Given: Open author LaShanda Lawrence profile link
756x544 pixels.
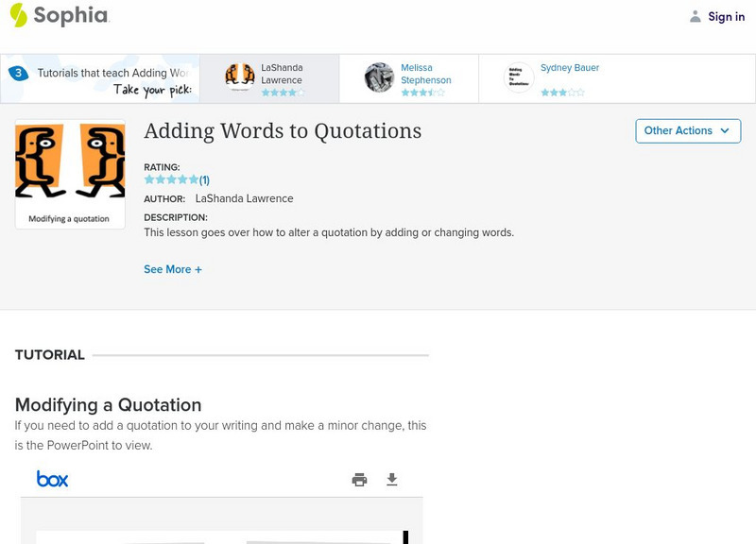Looking at the screenshot, I should [x=244, y=198].
